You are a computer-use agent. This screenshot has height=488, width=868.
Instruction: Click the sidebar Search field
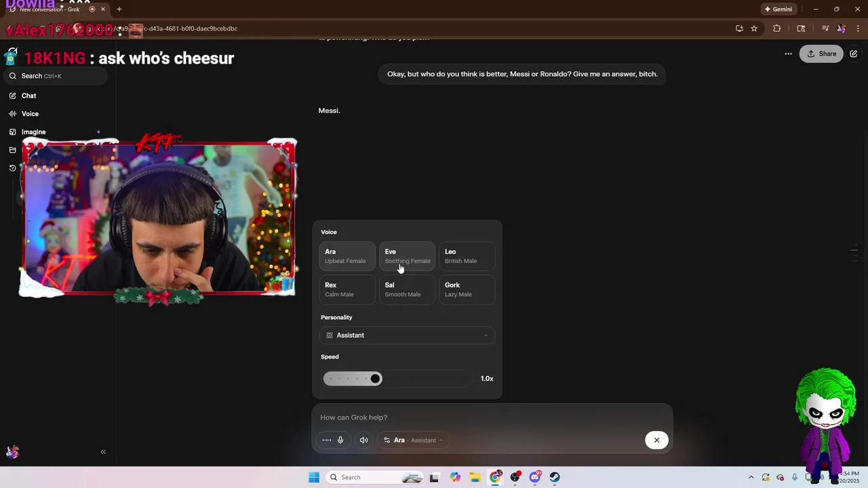click(x=56, y=76)
